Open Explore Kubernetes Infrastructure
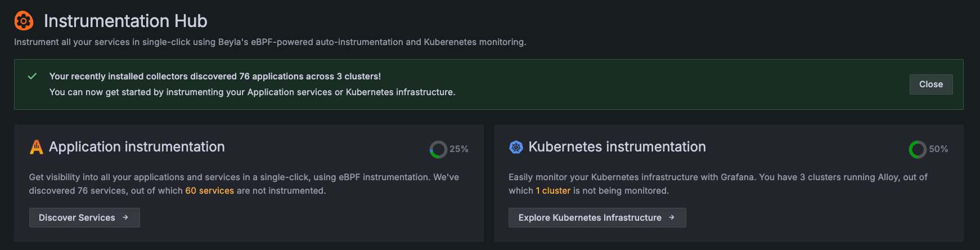The image size is (980, 250). pos(590,217)
